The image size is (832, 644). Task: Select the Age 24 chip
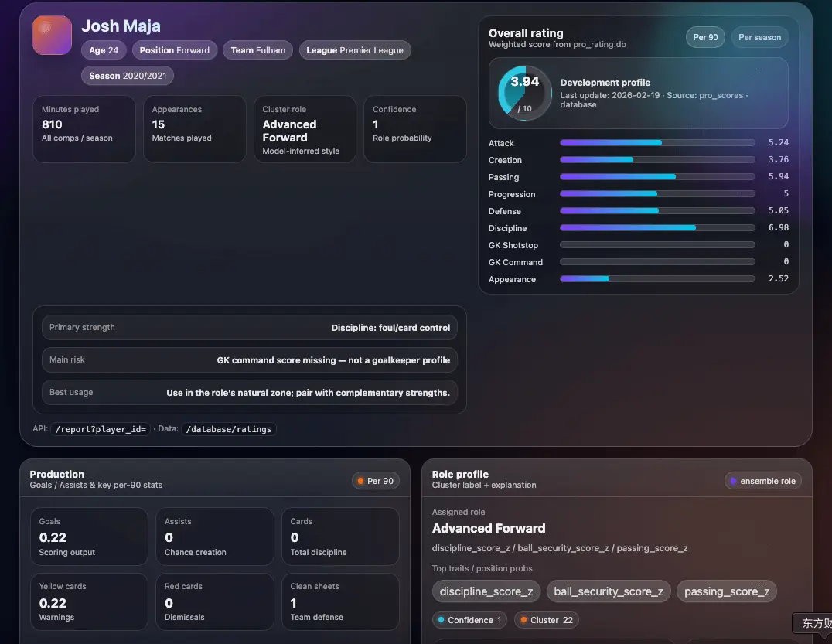tap(104, 49)
